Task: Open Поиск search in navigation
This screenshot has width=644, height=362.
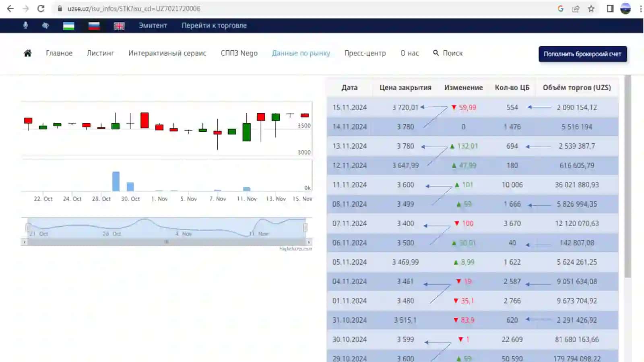Action: pyautogui.click(x=448, y=53)
